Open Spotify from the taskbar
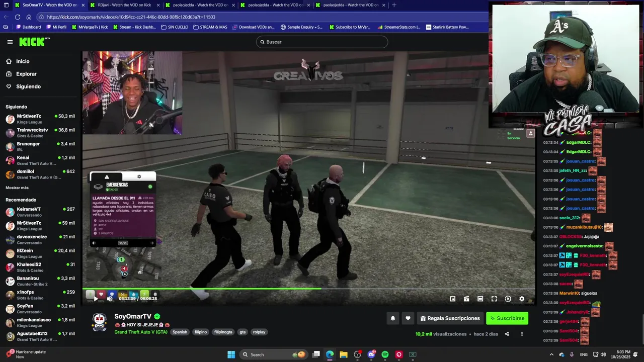The width and height of the screenshot is (644, 362). tap(385, 354)
